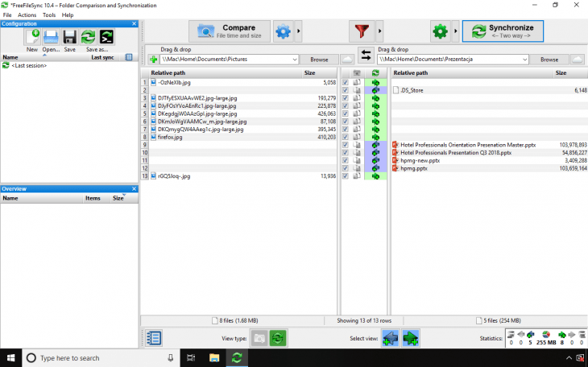Open Windows Start menu

(x=11, y=358)
